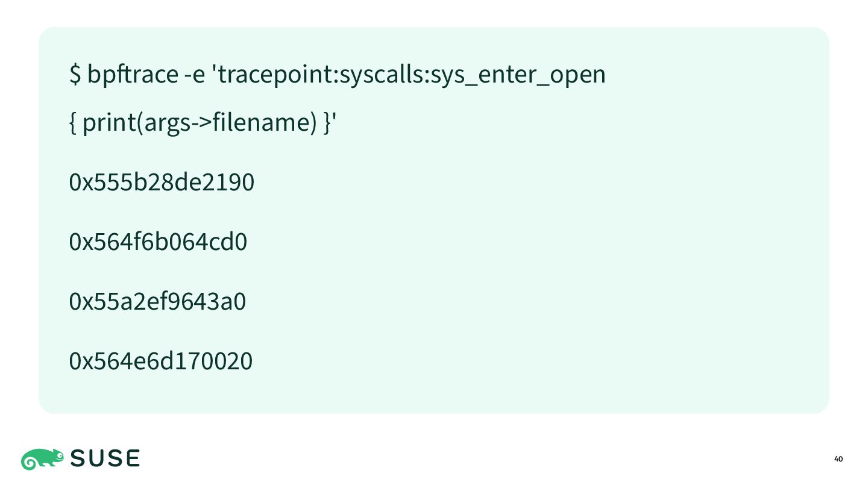
Task: Click address 0x555b28de2190
Action: tap(162, 182)
